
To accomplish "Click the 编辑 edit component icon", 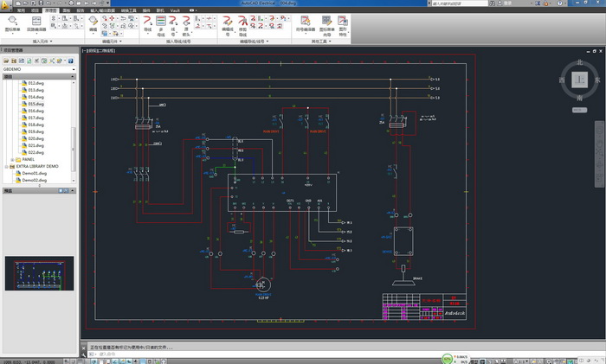I will (93, 22).
